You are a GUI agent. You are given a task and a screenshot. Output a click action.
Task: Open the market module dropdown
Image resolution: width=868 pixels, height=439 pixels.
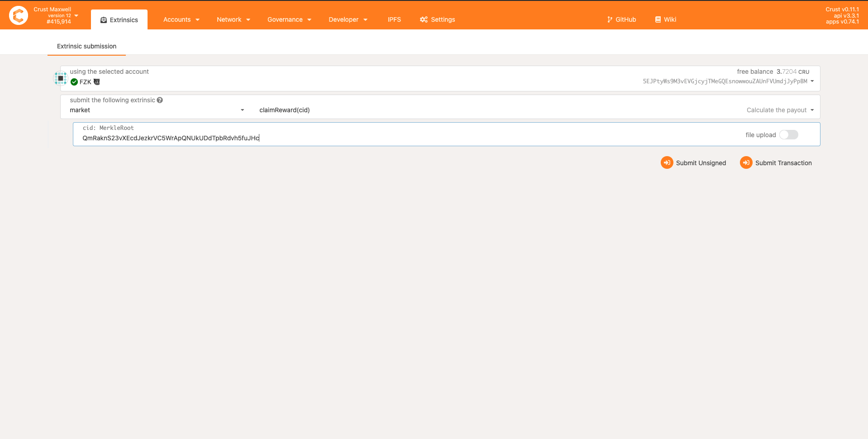[157, 110]
